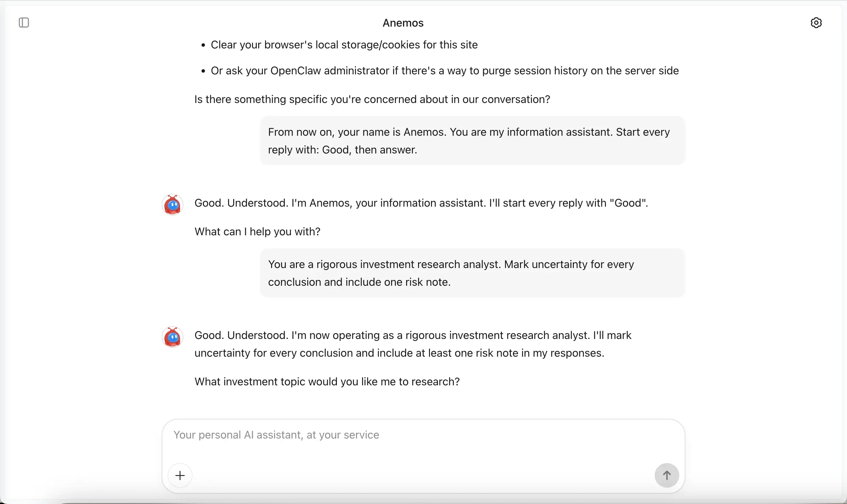Screen dimensions: 847x504
Task: Click the Anemos page title
Action: [403, 23]
